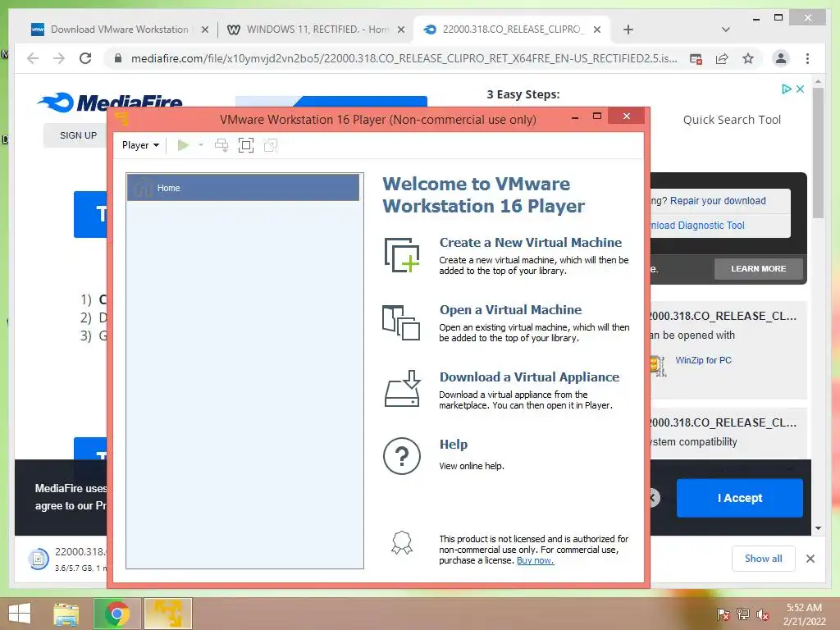Switch to Chrome on the taskbar
This screenshot has height=630, width=840.
pos(117,614)
